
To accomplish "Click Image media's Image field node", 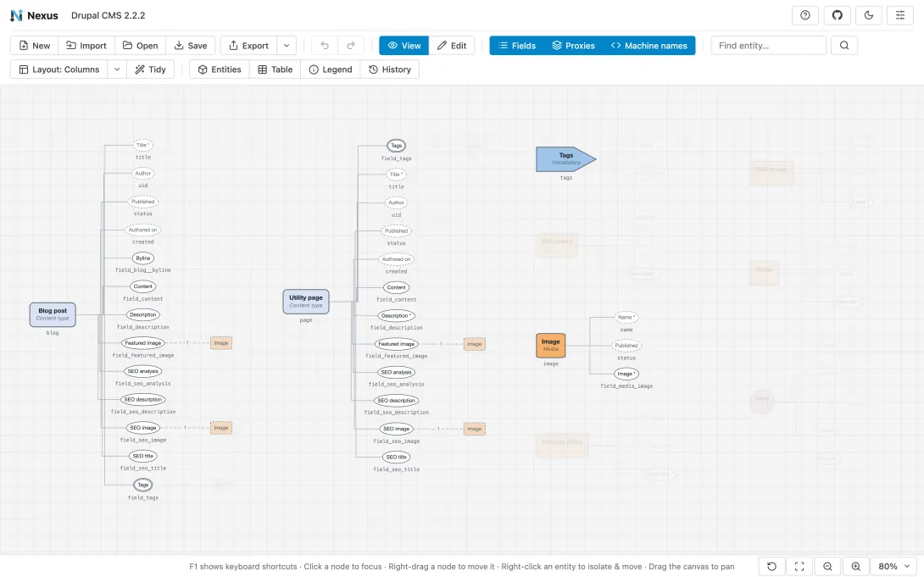I will (x=626, y=374).
